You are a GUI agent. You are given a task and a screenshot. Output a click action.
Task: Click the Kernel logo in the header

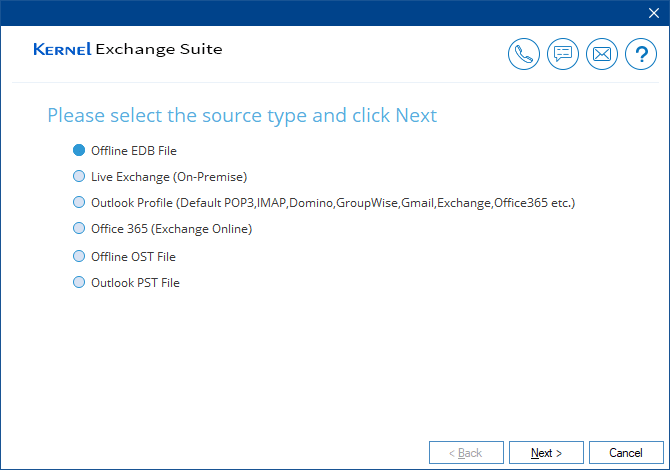62,49
